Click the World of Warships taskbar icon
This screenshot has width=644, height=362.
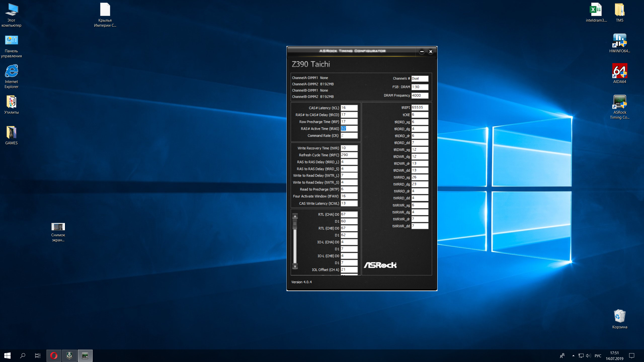(69, 355)
